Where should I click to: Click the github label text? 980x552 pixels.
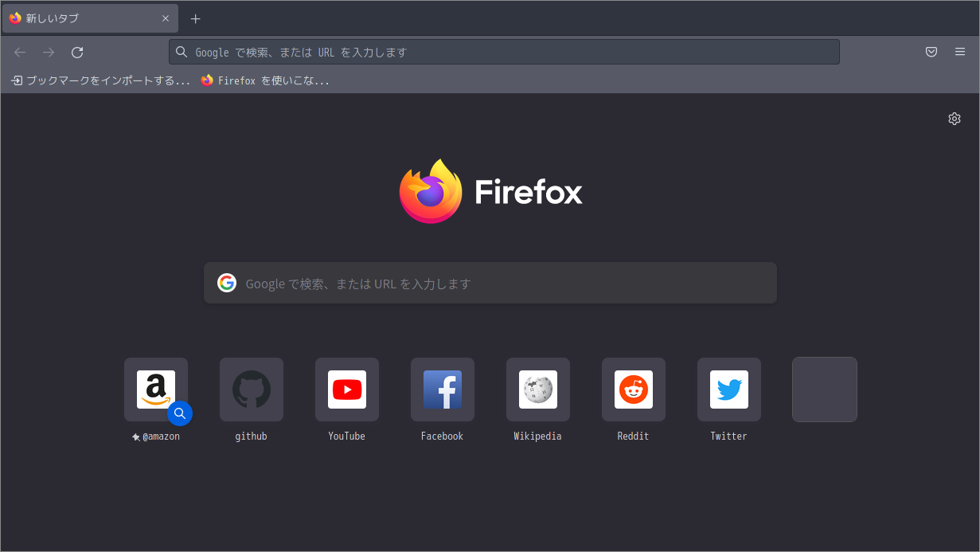click(252, 437)
